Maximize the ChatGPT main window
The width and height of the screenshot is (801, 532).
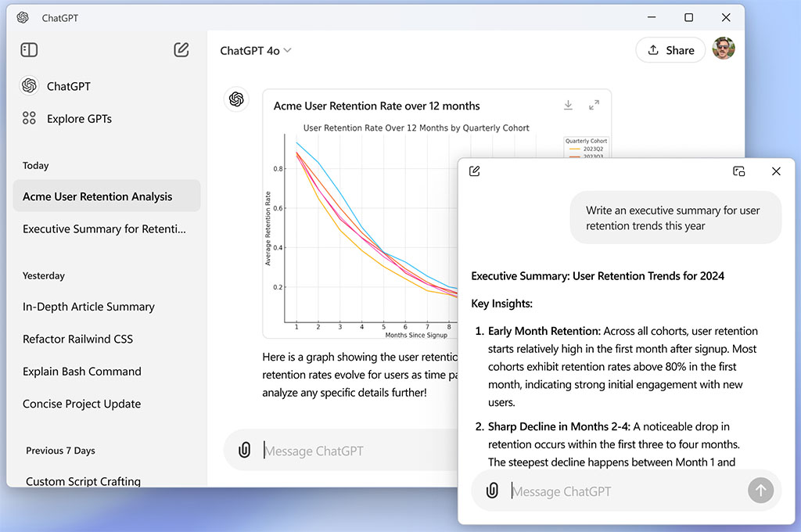pyautogui.click(x=688, y=17)
